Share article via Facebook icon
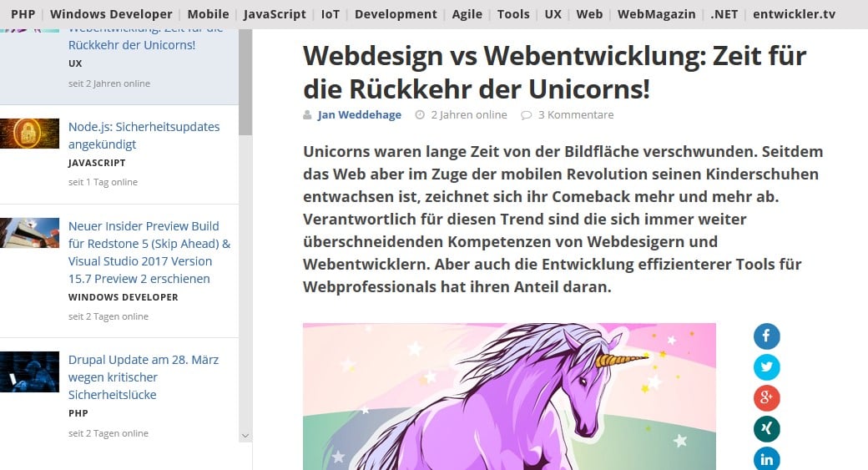 point(767,336)
